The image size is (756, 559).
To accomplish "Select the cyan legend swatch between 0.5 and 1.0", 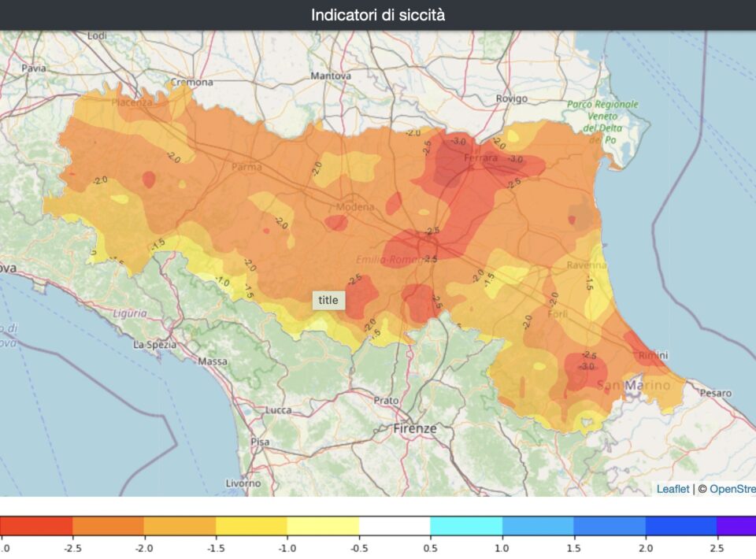I will 466,525.
